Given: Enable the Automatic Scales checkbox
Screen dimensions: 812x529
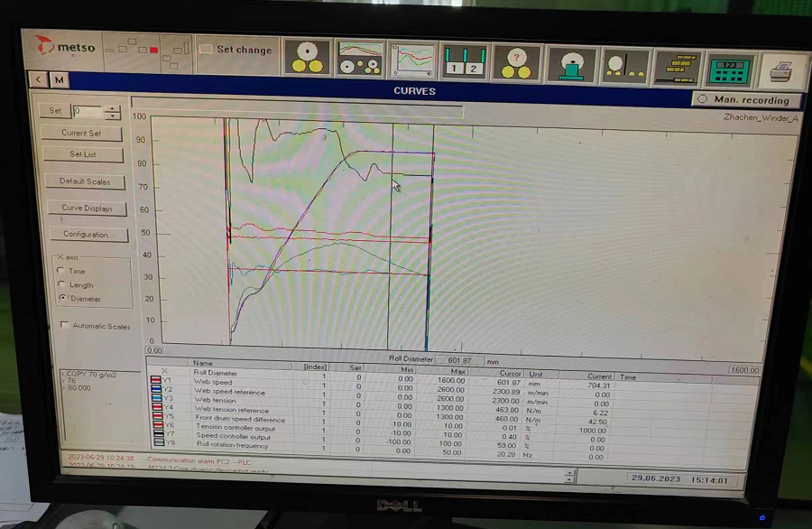Looking at the screenshot, I should pos(64,325).
